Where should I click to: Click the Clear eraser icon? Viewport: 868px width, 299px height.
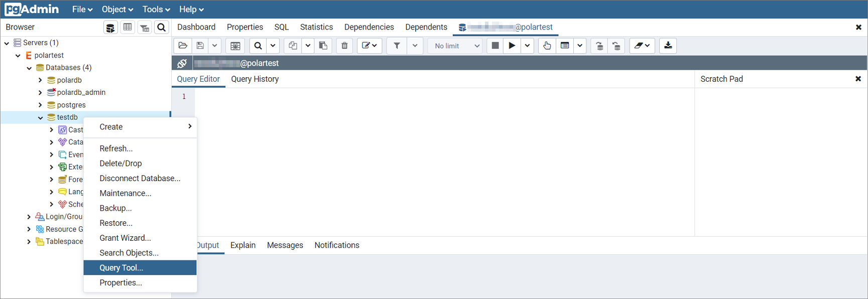(642, 46)
